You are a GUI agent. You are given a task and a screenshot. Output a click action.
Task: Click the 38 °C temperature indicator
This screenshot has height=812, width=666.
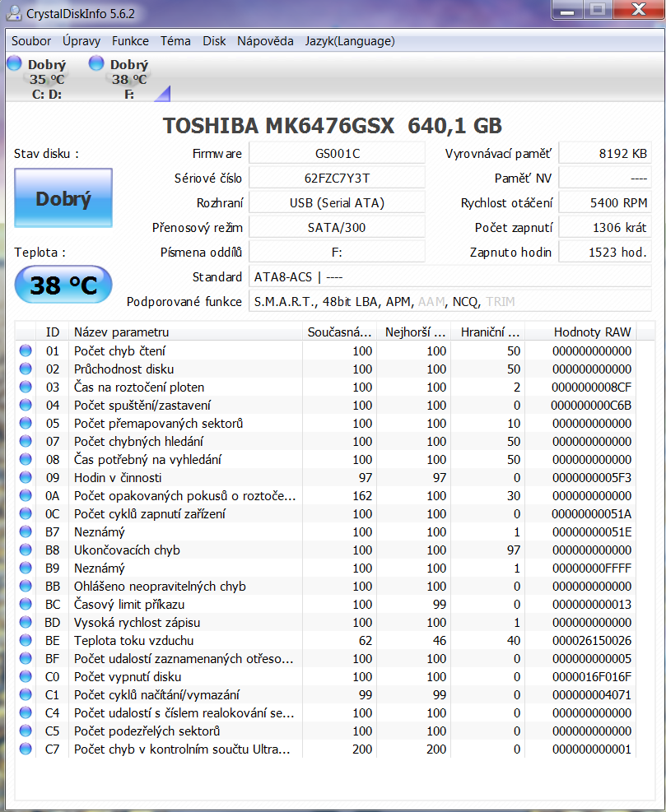(63, 285)
